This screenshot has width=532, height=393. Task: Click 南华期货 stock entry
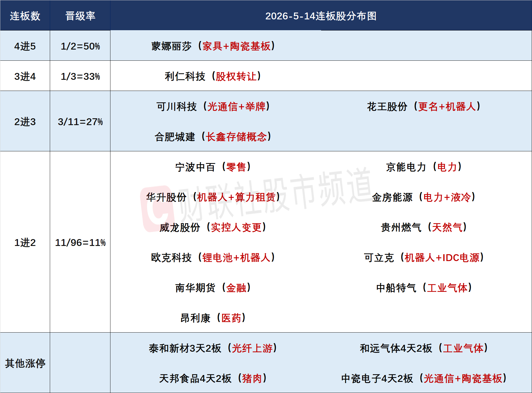(213, 288)
